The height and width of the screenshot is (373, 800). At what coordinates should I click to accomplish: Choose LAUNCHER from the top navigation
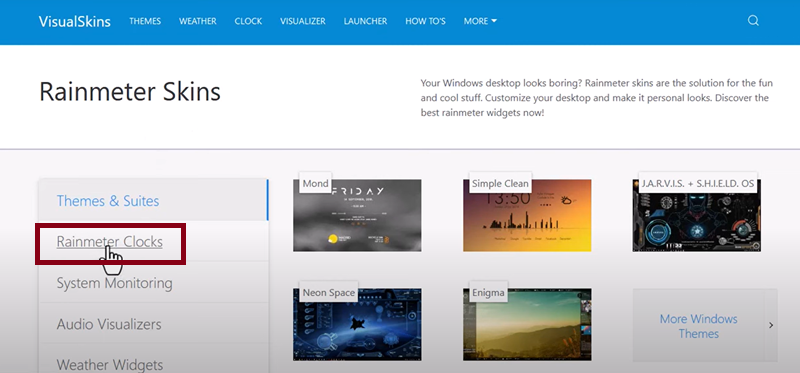(x=365, y=21)
